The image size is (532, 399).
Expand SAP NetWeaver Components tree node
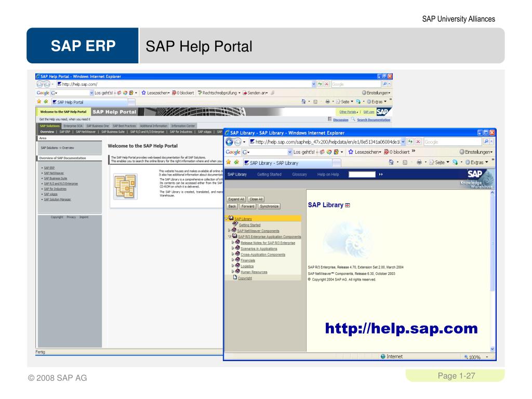(x=229, y=230)
